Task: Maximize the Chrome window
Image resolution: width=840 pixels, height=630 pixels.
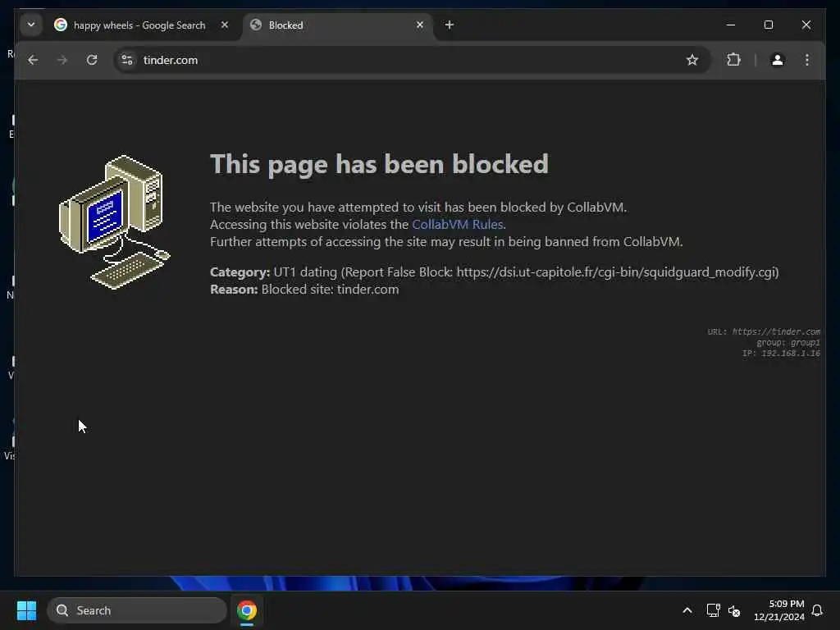Action: (x=768, y=25)
